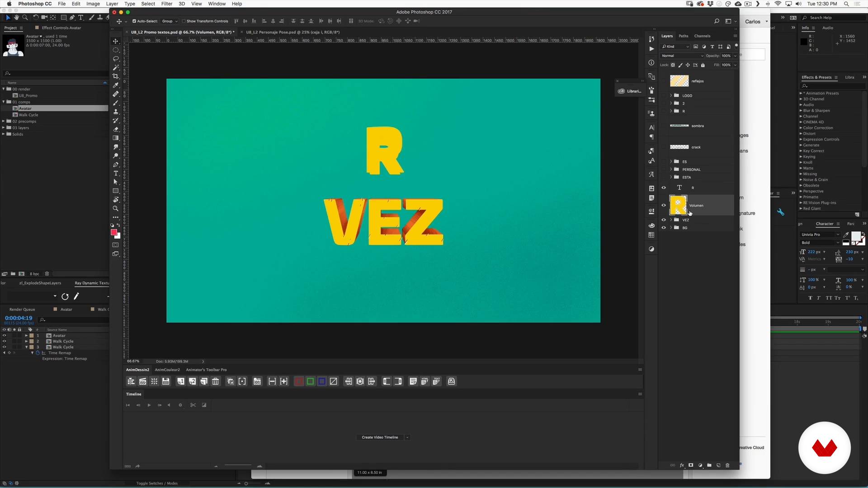Image resolution: width=868 pixels, height=488 pixels.
Task: Hide the Volumen layer visibility
Action: coord(664,206)
